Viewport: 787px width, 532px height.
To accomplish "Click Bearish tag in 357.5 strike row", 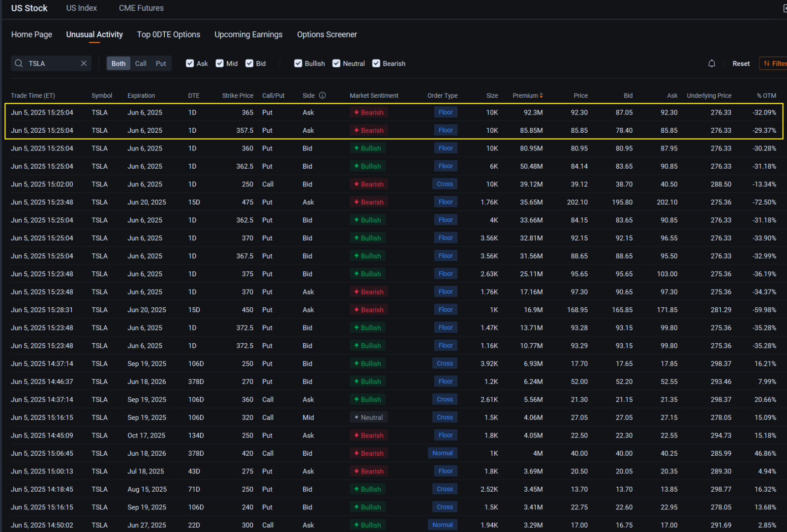I will pyautogui.click(x=369, y=130).
